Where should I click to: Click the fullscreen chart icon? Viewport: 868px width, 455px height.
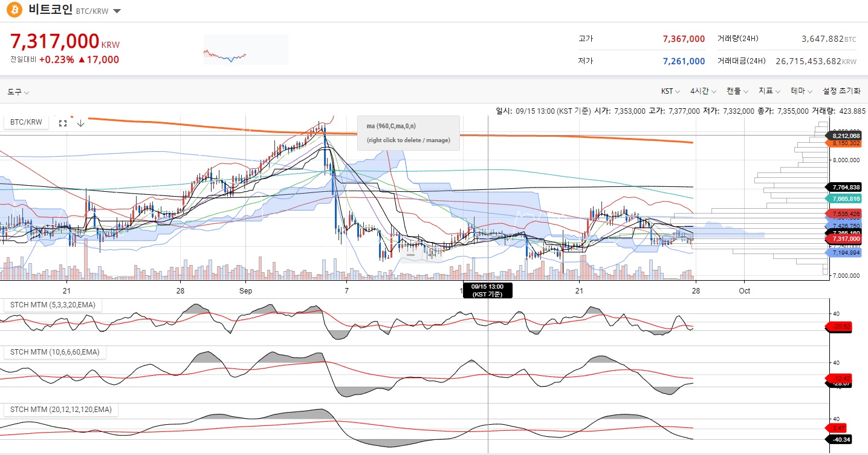point(63,123)
